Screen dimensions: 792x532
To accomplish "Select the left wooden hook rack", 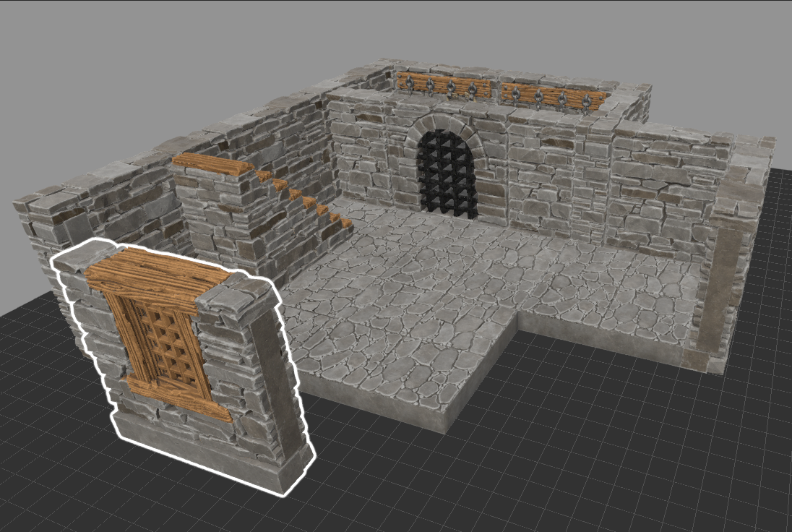I will pyautogui.click(x=442, y=86).
